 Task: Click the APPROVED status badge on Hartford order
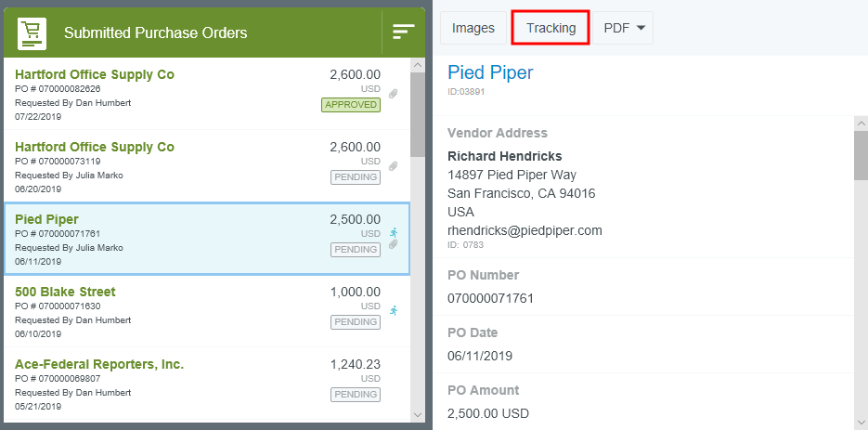coord(351,105)
